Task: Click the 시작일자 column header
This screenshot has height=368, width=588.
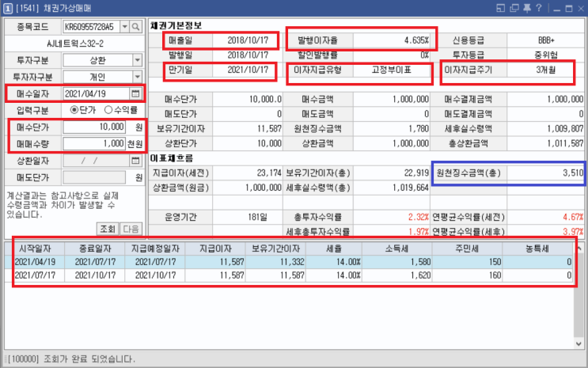Action: (x=35, y=248)
